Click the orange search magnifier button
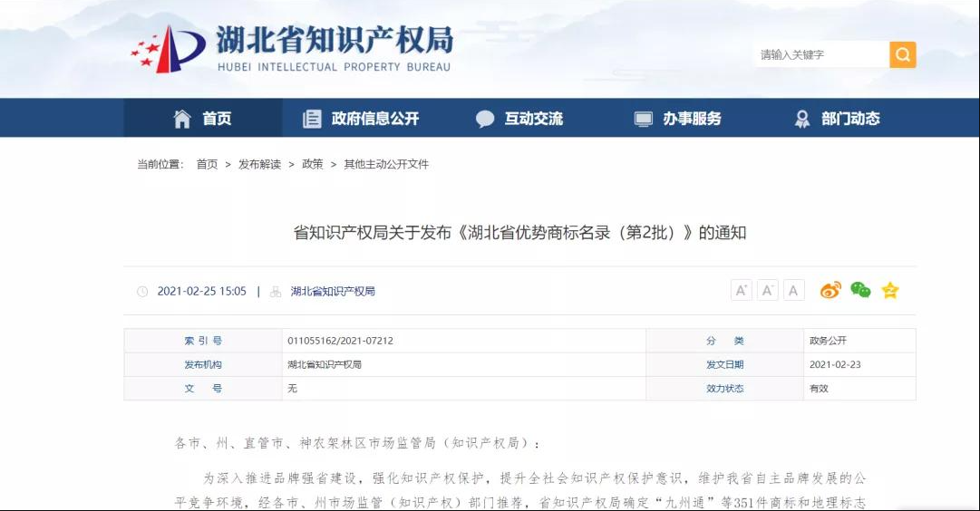980x511 pixels. [x=902, y=55]
